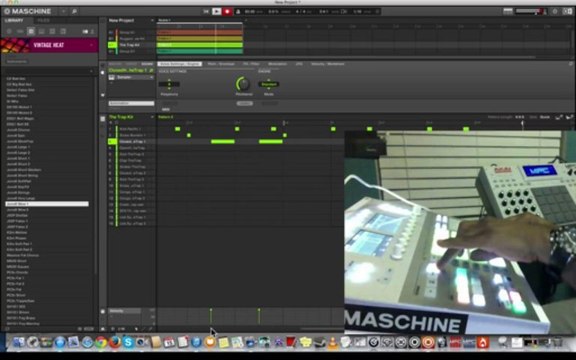Select the Instruments bank tag
The image size is (576, 360).
coord(17,61)
